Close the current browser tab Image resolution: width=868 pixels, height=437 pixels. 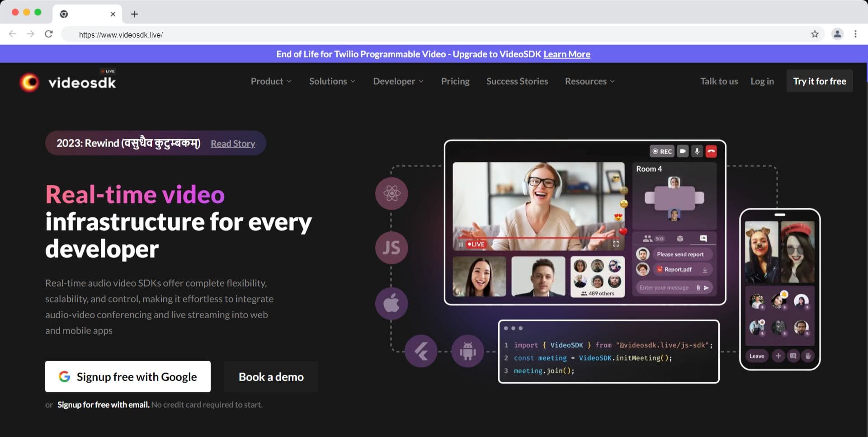click(113, 14)
